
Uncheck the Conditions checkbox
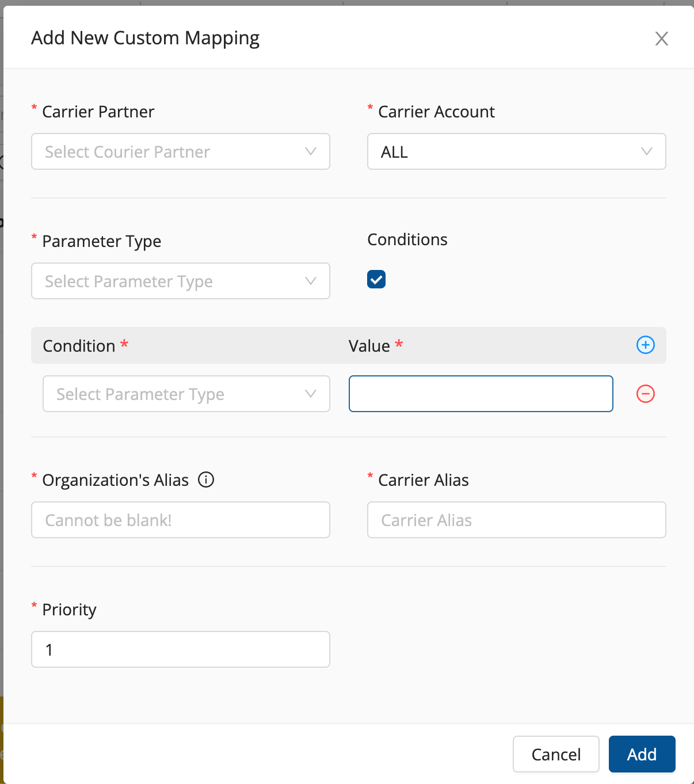(x=376, y=279)
